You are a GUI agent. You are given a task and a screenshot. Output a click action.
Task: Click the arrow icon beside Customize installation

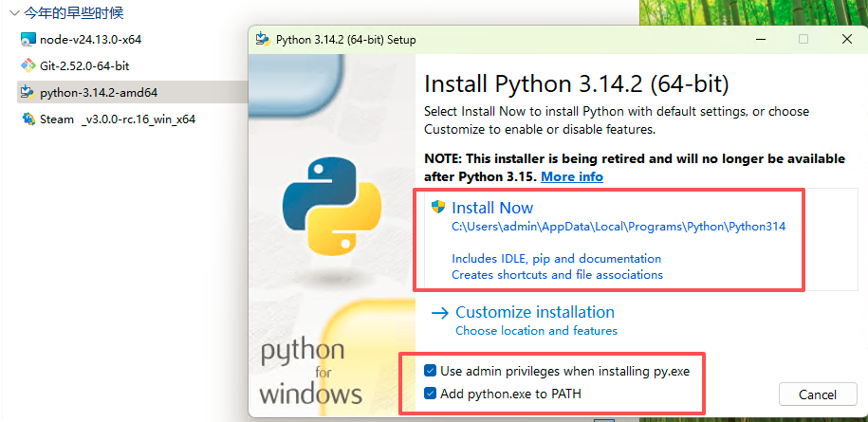(439, 313)
